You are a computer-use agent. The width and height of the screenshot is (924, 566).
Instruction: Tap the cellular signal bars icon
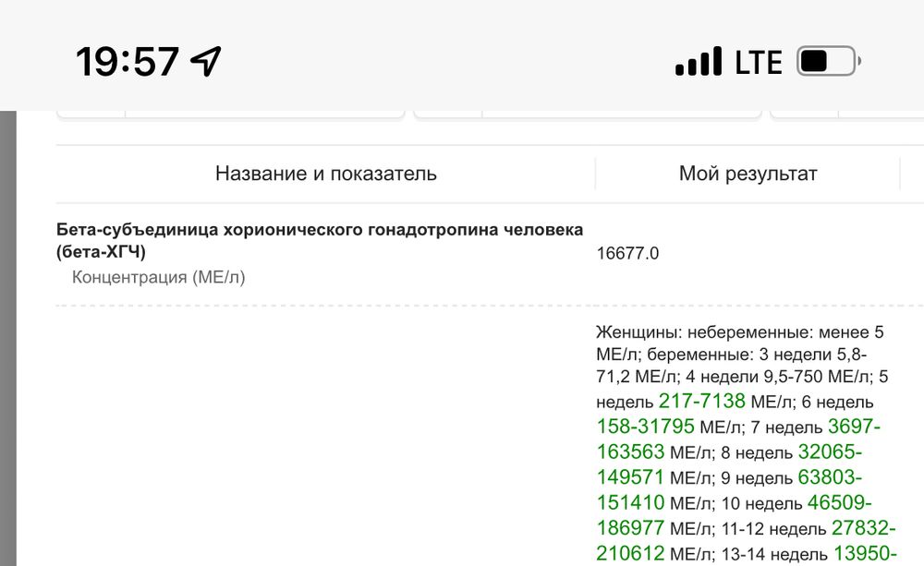[699, 60]
